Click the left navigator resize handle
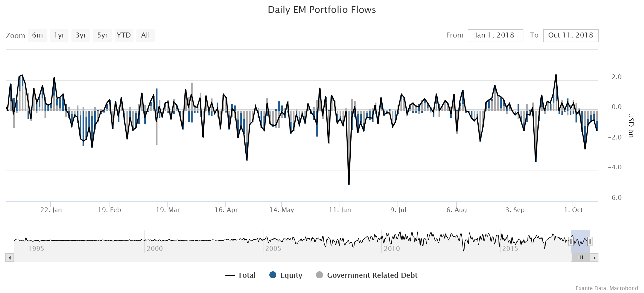Viewport: 644px width, 293px height. click(x=571, y=241)
